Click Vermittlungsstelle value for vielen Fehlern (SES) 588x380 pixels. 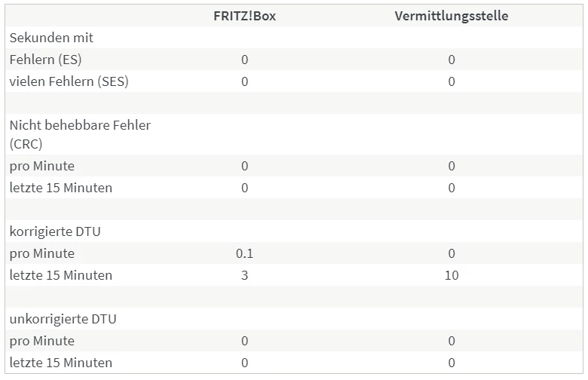click(x=451, y=81)
